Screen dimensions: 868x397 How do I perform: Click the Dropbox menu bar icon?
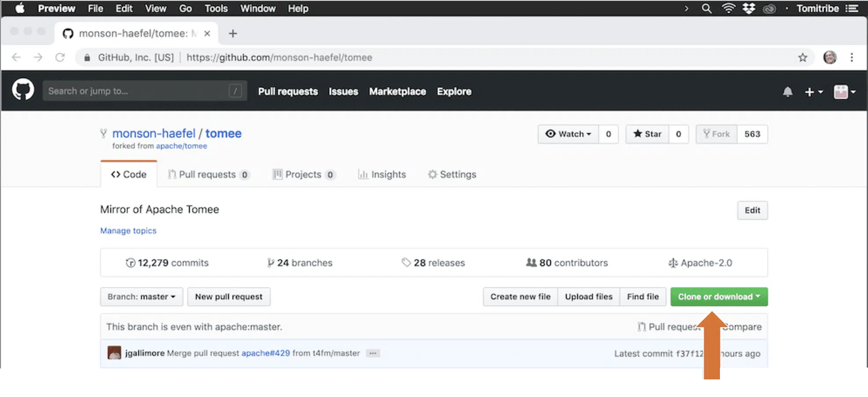[x=749, y=8]
